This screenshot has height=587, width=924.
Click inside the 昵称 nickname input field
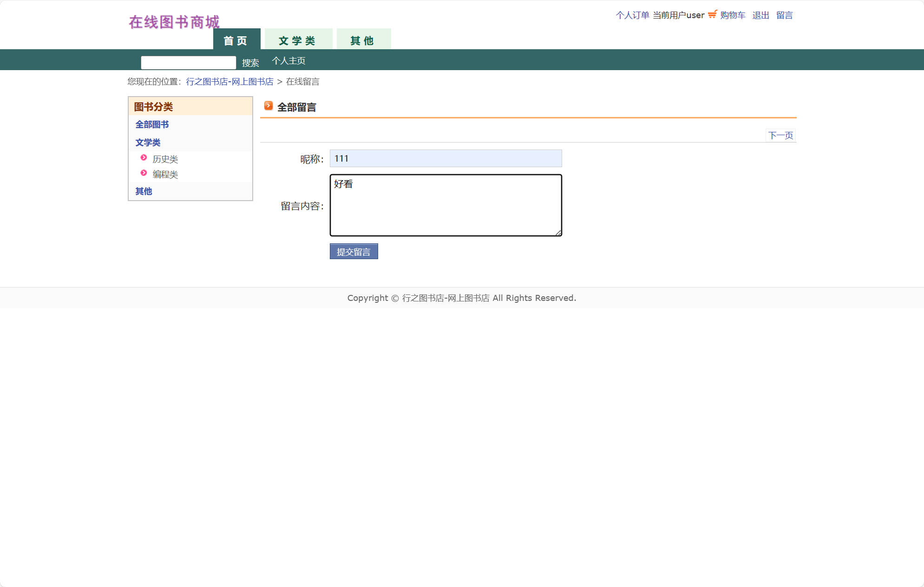click(445, 158)
